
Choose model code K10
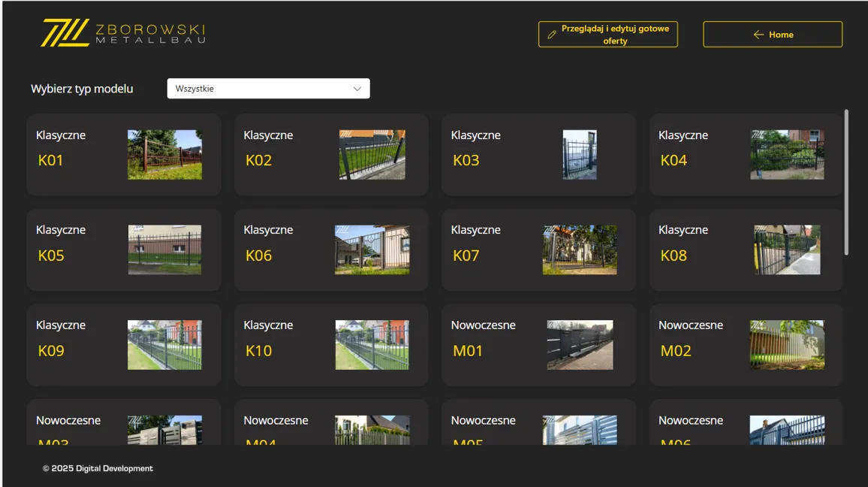tap(258, 351)
